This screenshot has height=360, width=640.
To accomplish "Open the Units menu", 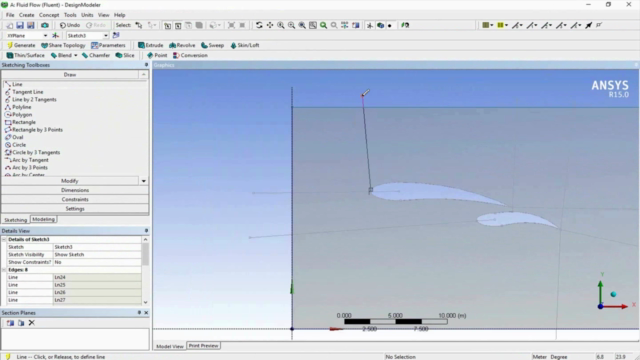I will (x=87, y=15).
